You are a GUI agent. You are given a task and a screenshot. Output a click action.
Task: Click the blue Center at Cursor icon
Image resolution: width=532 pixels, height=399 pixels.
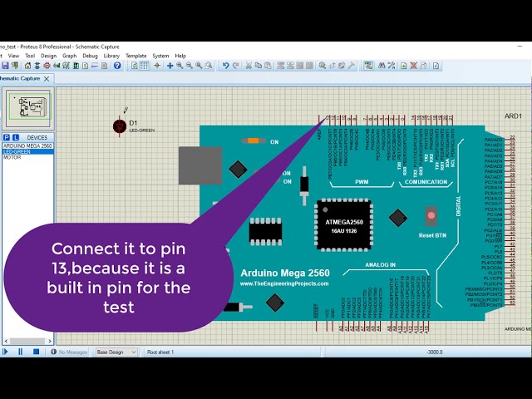[170, 66]
